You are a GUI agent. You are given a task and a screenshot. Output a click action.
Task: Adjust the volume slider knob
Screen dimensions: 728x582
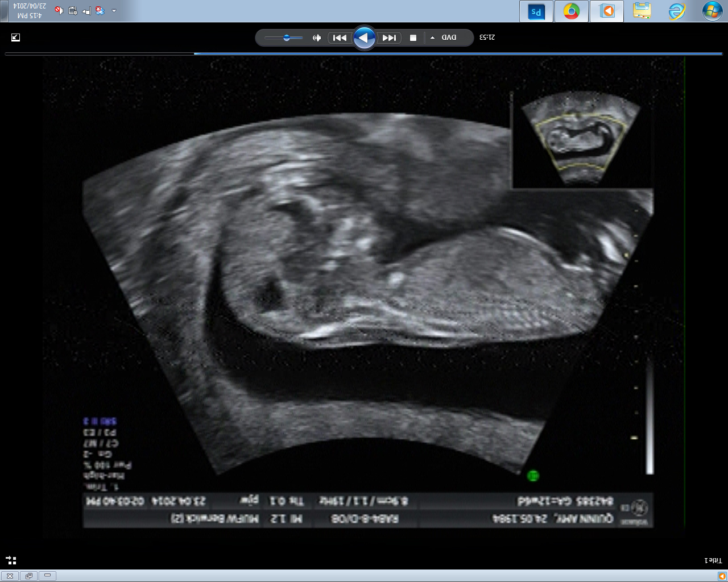coord(286,38)
